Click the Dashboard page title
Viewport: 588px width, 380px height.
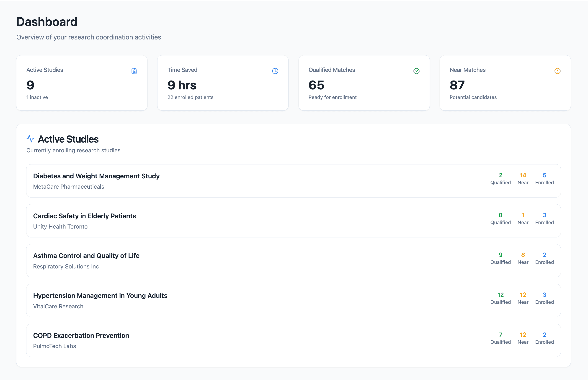[47, 22]
